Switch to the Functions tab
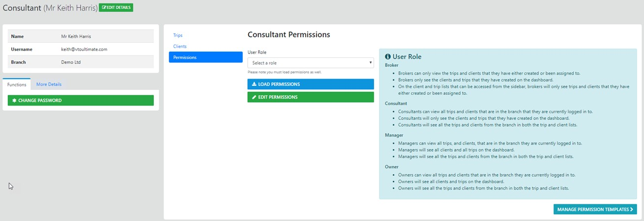 tap(17, 84)
